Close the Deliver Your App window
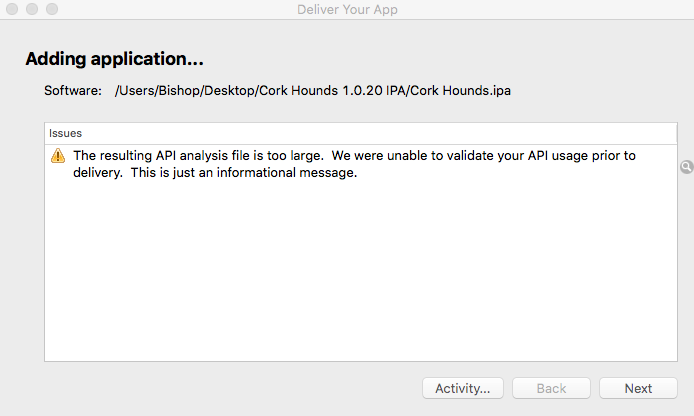694x416 pixels. pyautogui.click(x=13, y=9)
